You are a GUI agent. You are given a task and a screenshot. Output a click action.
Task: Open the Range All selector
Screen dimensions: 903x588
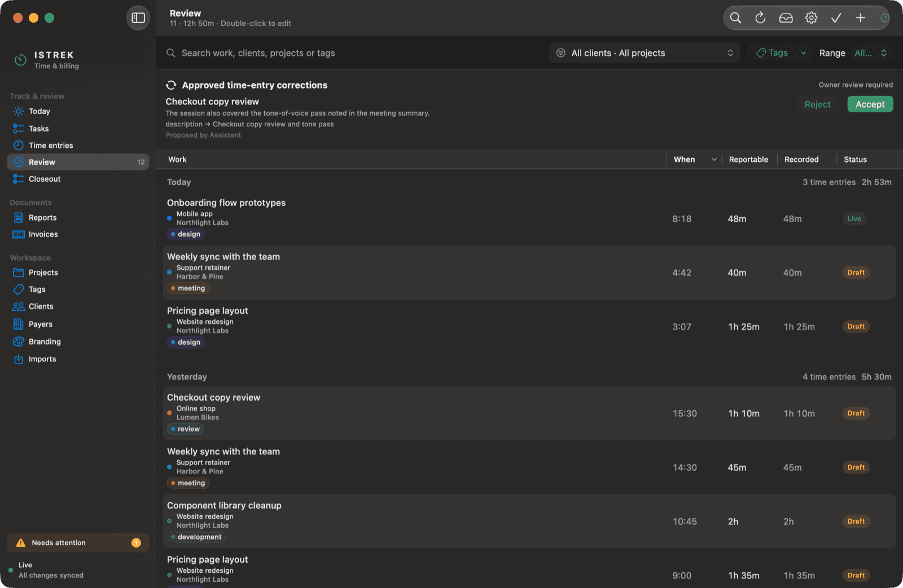coord(871,53)
